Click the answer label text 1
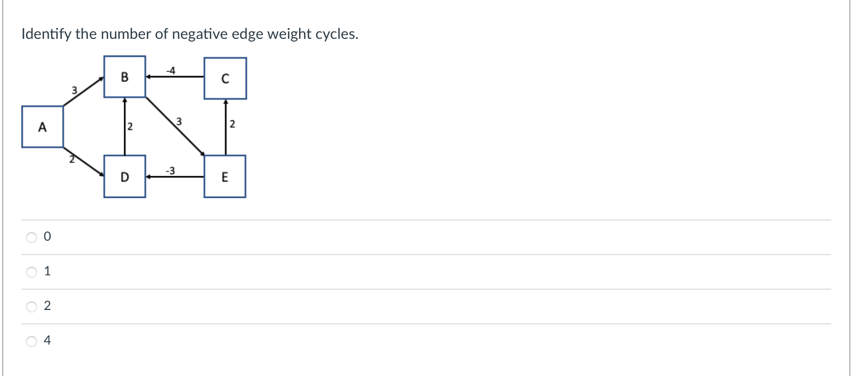 pos(47,271)
